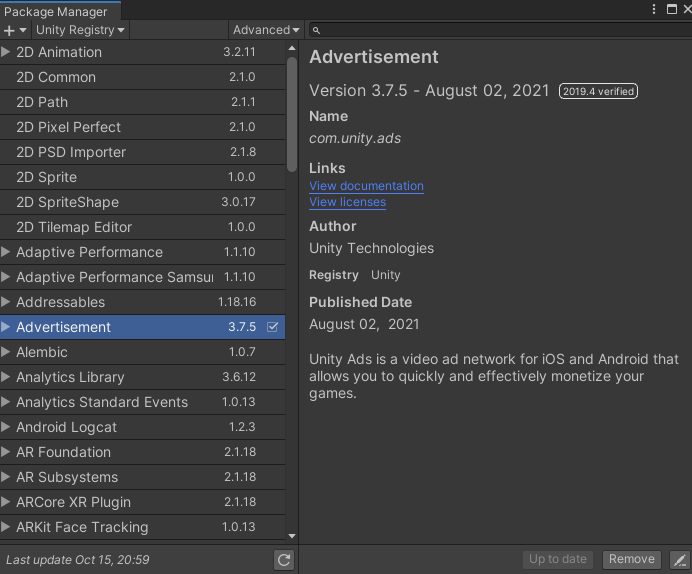Click the scroll down arrow of package list
The height and width of the screenshot is (574, 692).
click(292, 536)
